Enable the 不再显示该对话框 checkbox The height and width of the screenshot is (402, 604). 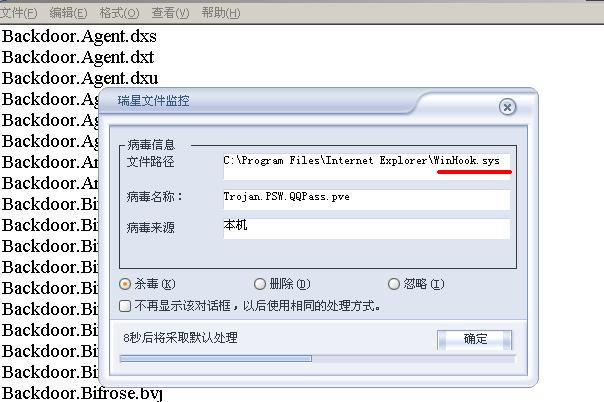pyautogui.click(x=125, y=306)
